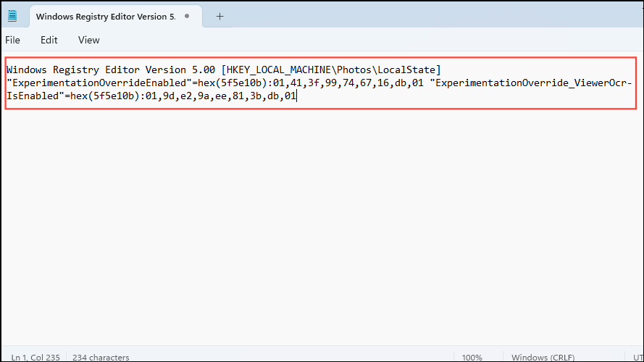Select the Windows Registry Editor Version 5 tab
Image resolution: width=644 pixels, height=362 pixels.
tap(105, 16)
